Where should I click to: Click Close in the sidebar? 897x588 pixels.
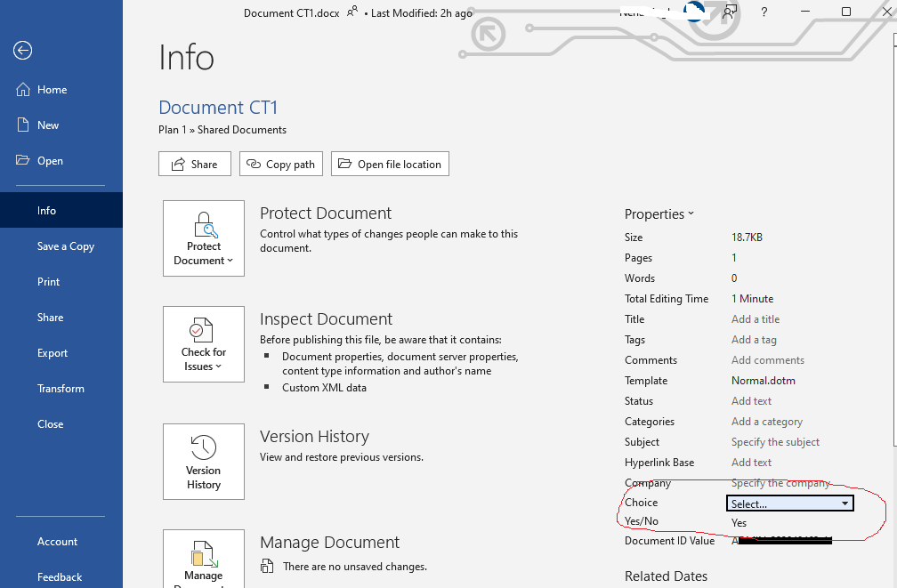point(61,423)
